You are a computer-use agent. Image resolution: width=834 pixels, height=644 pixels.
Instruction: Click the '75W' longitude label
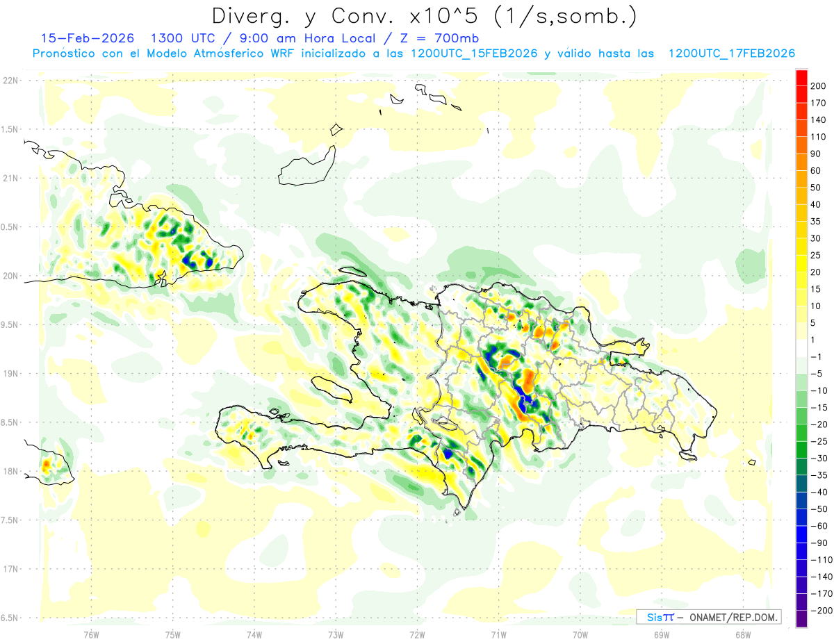[173, 635]
